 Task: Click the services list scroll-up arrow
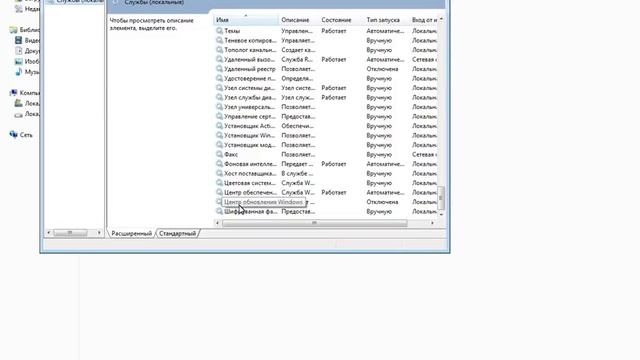point(441,19)
